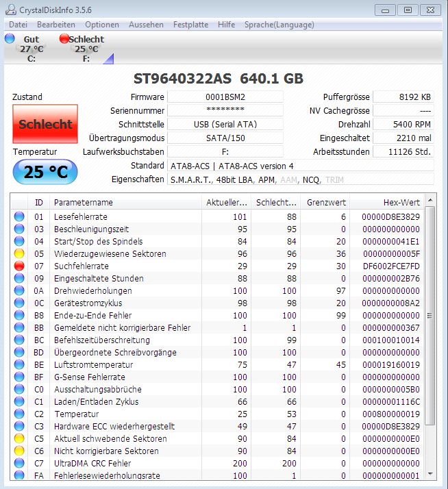
Task: Click blue status icon for Ausschaltungsabbrüche
Action: tap(19, 389)
